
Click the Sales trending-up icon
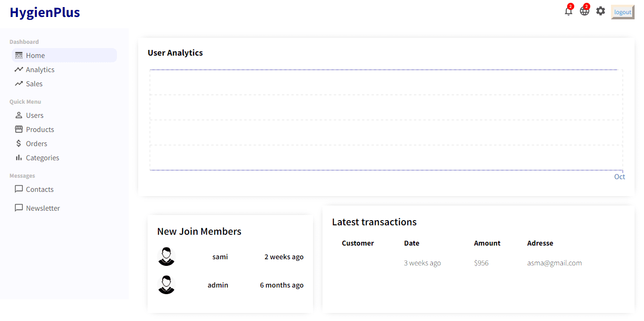pos(19,83)
